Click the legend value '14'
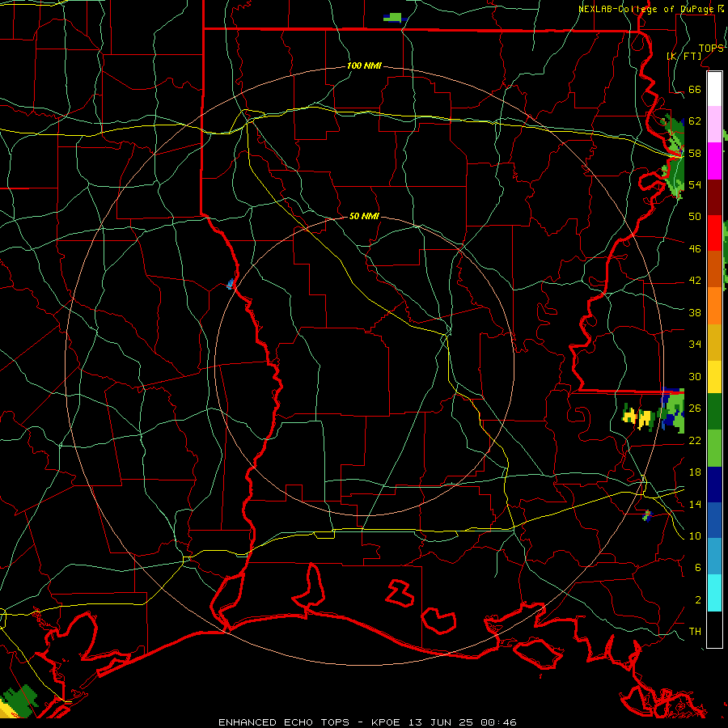The image size is (728, 728). click(x=695, y=504)
